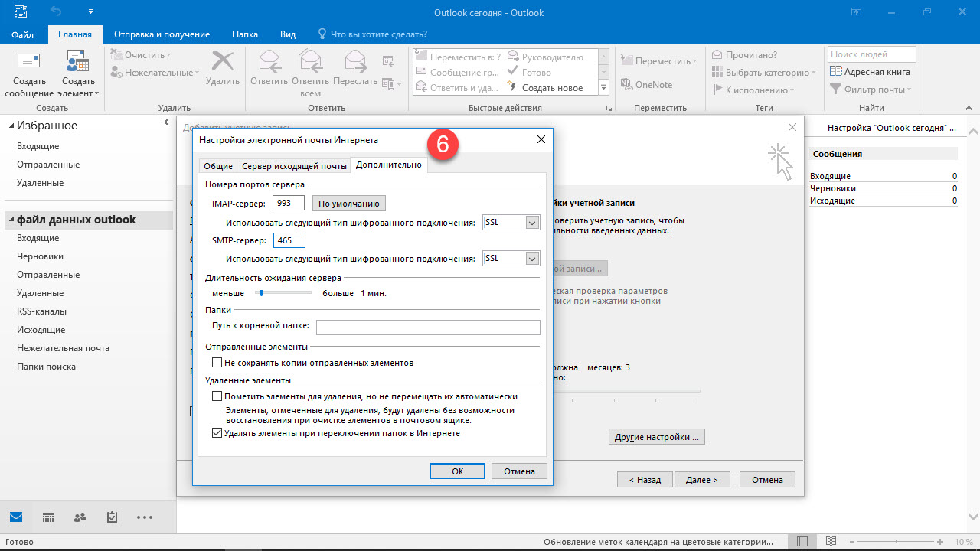Screen dimensions: 980x551
Task: Confirm with the OK button
Action: coord(457,471)
